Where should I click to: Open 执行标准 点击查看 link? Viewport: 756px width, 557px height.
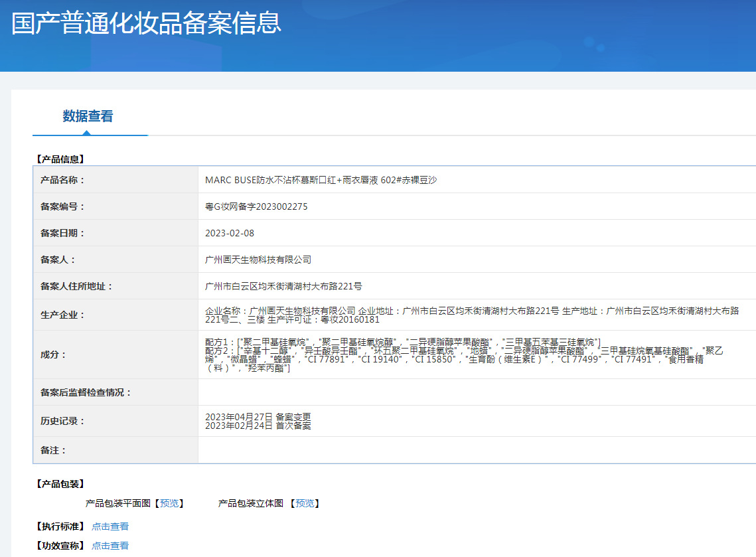point(110,526)
